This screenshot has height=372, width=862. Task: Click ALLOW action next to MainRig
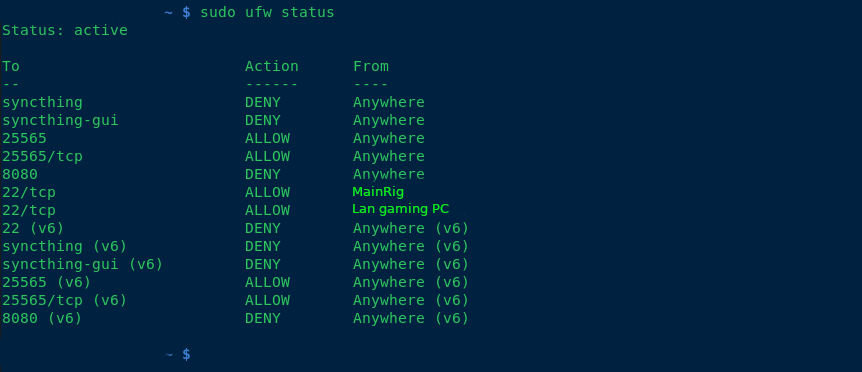click(267, 192)
